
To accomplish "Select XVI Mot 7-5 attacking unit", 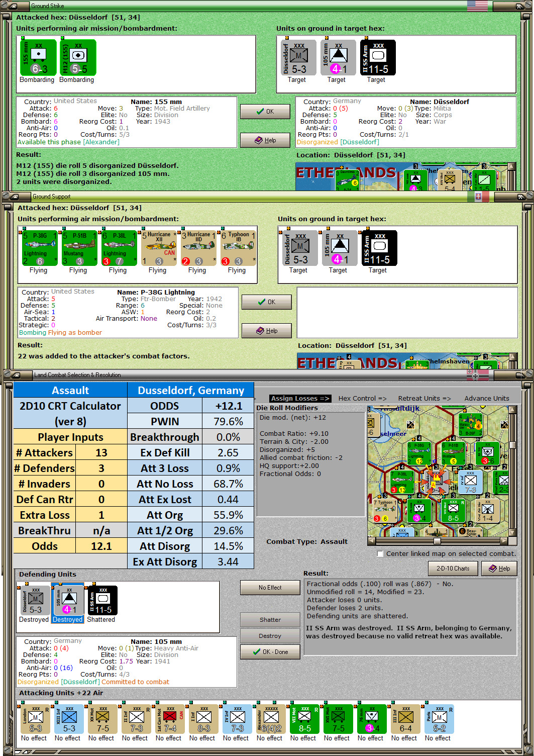I will click(x=338, y=719).
